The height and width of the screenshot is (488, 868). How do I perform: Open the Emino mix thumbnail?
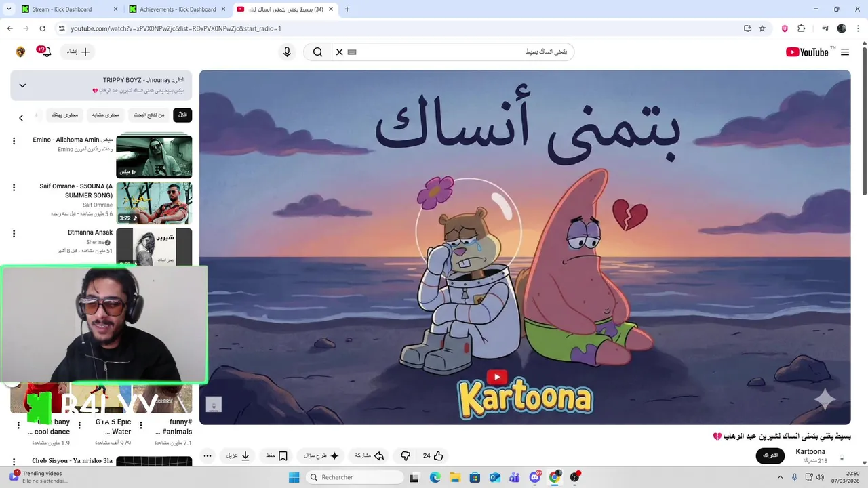click(154, 157)
